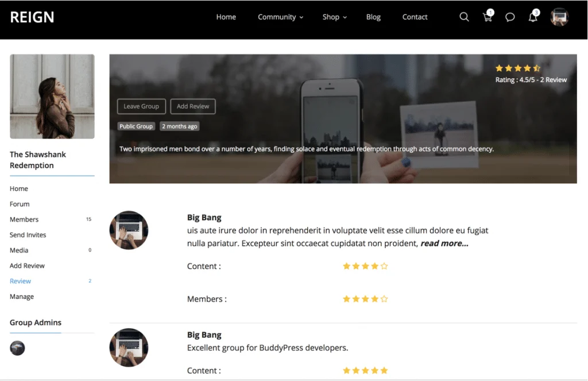
Task: Click the group profile photo of woman
Action: click(52, 97)
